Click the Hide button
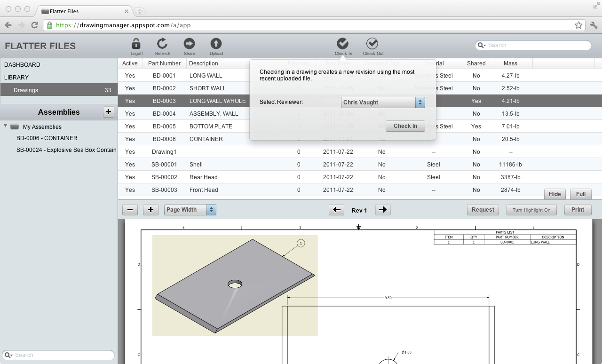 [x=555, y=194]
